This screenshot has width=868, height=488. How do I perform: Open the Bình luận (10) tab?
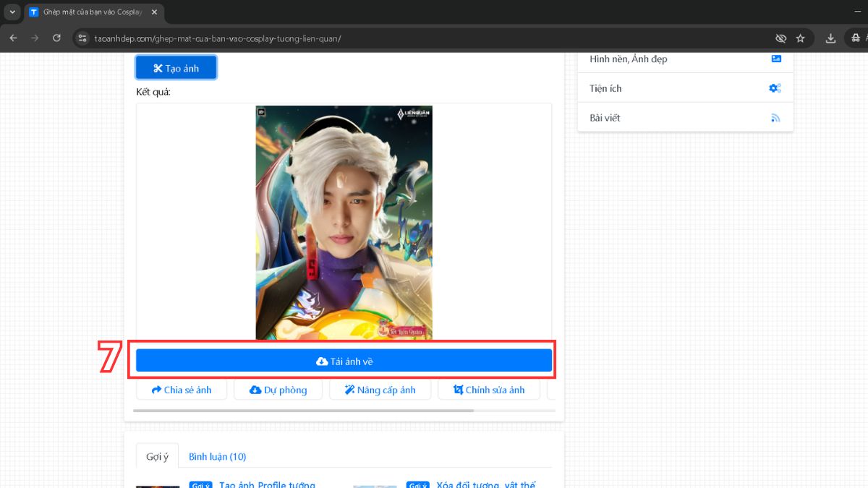[x=217, y=456]
